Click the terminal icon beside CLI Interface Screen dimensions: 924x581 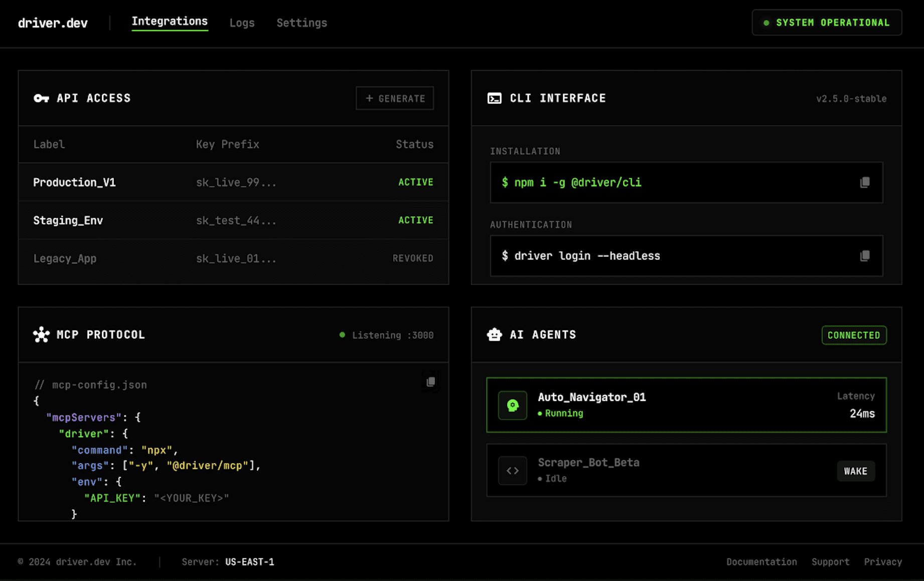(x=494, y=98)
